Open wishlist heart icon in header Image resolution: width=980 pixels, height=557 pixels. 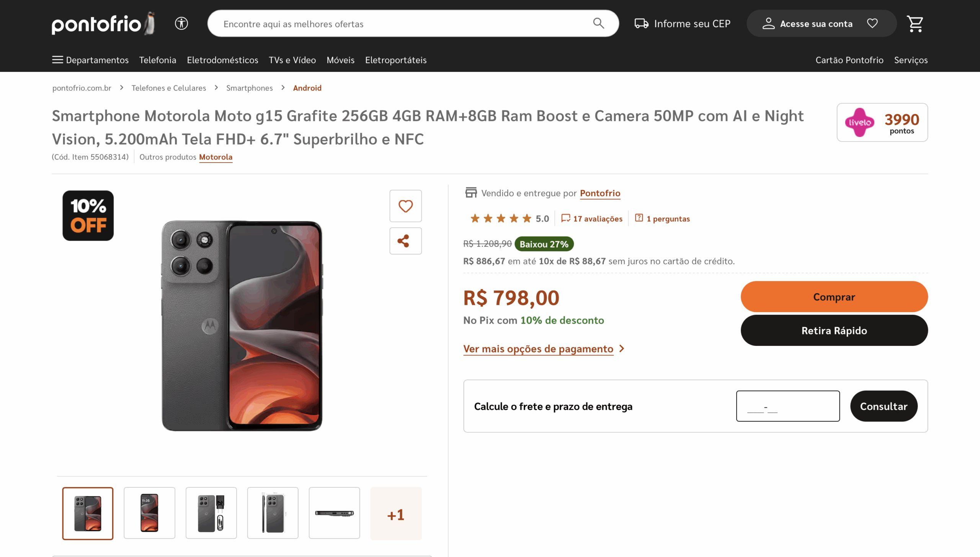[x=872, y=24]
